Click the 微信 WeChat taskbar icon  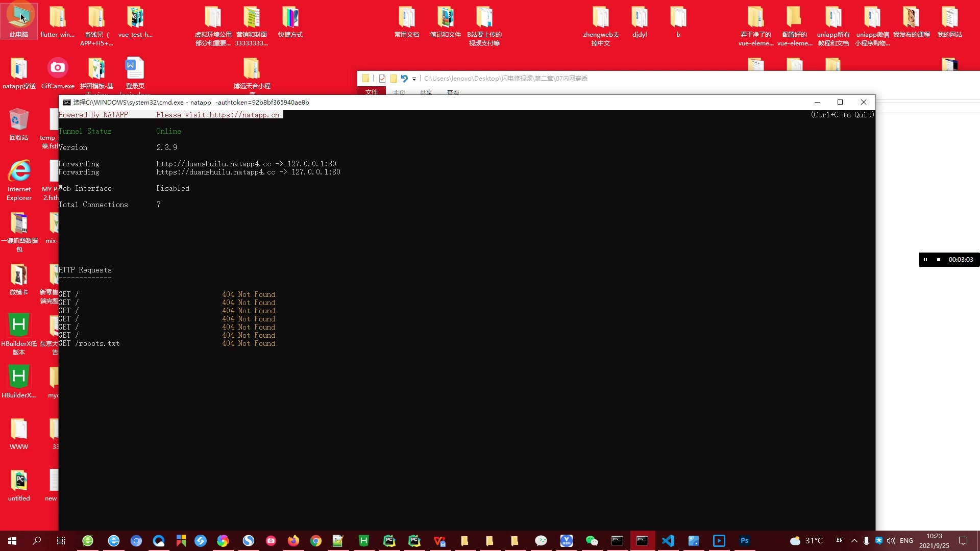click(x=592, y=540)
